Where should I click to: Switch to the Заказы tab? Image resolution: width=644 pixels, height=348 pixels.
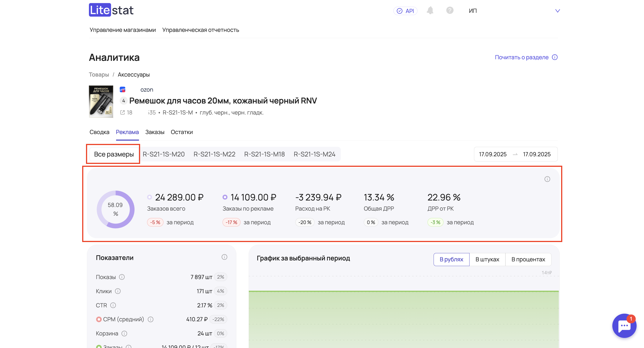(154, 132)
